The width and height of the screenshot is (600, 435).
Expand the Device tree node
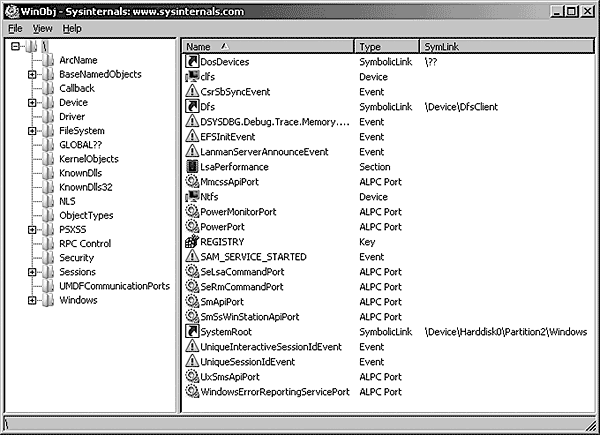(x=33, y=102)
